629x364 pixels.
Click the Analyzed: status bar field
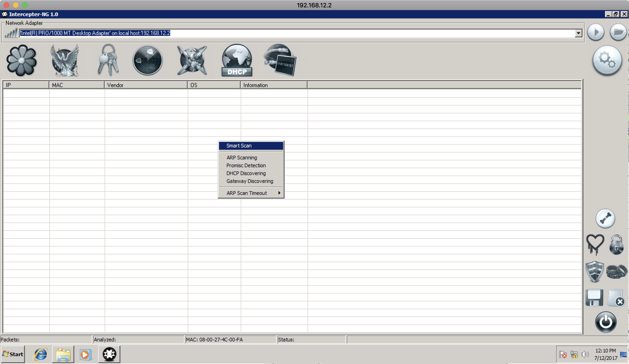138,340
